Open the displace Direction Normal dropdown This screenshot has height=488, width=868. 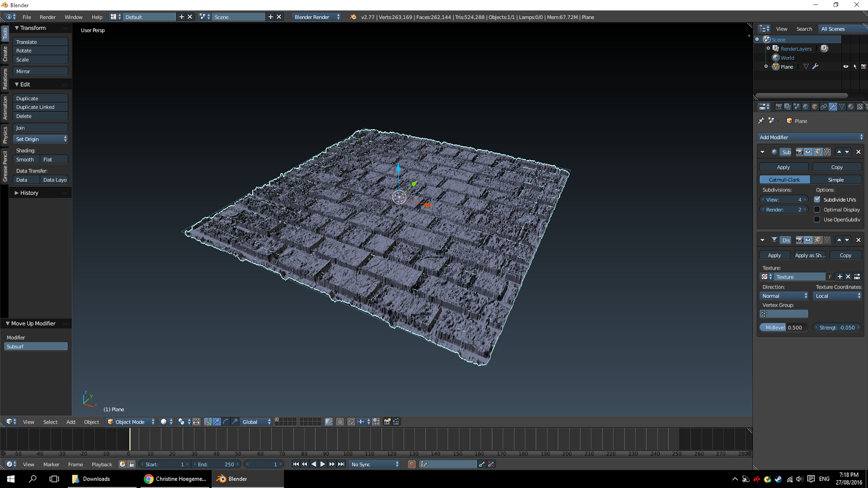tap(784, 296)
